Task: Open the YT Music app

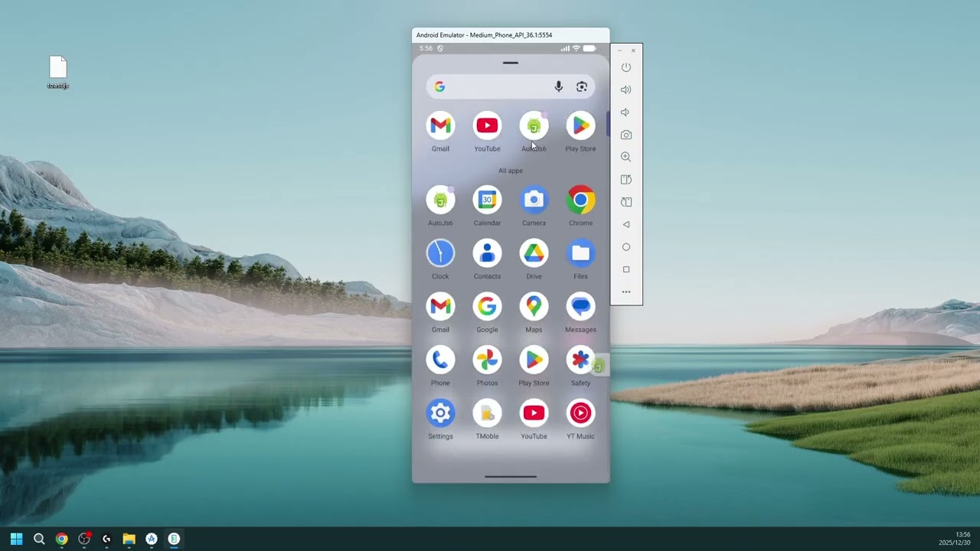Action: click(580, 413)
